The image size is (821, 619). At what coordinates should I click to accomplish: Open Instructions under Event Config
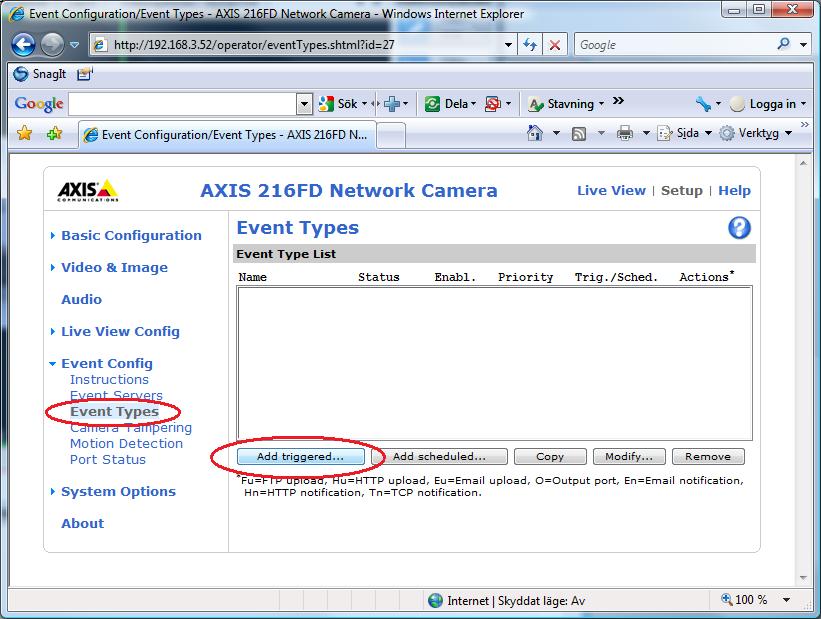click(x=109, y=380)
